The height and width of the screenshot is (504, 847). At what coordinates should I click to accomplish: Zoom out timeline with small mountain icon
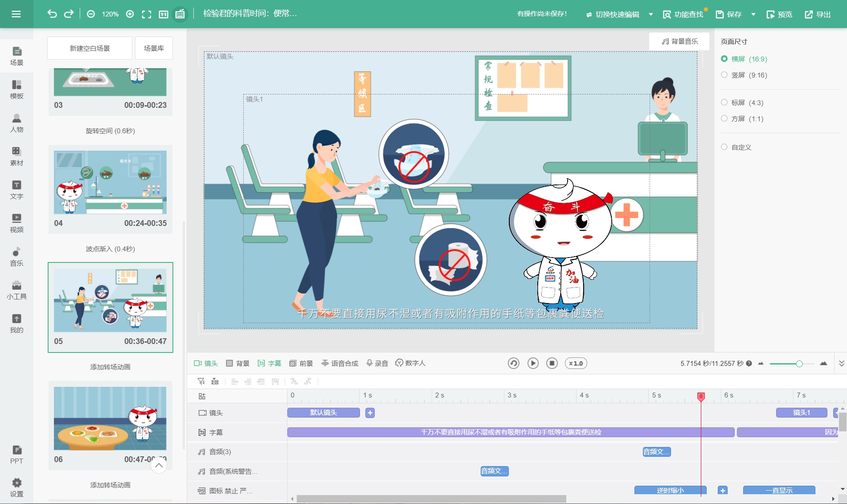coord(761,363)
